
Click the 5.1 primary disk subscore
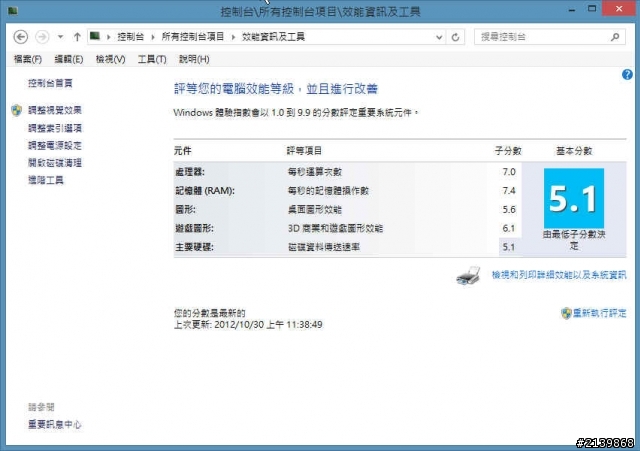[509, 247]
